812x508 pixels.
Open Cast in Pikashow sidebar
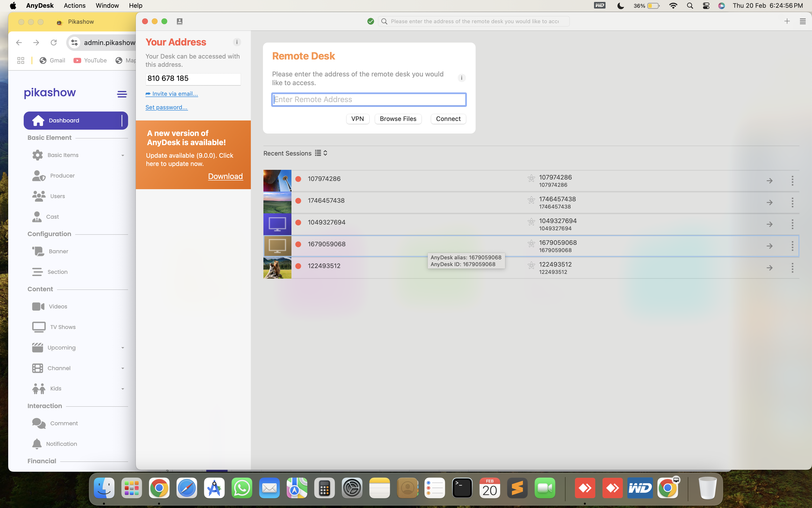coord(46,217)
